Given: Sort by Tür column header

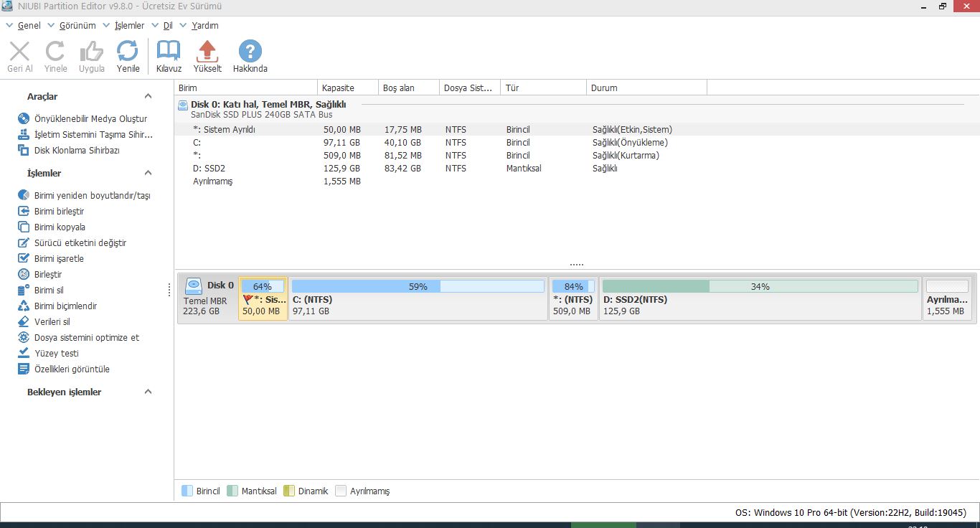Looking at the screenshot, I should (544, 88).
